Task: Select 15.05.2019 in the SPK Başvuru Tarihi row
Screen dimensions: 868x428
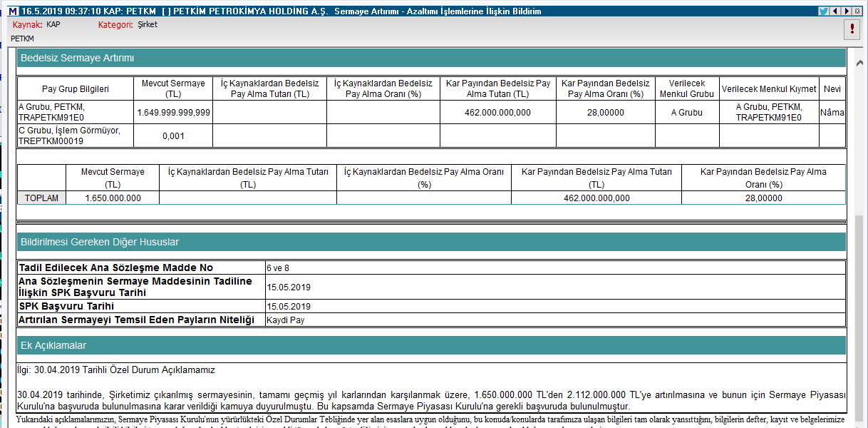Action: (x=289, y=307)
